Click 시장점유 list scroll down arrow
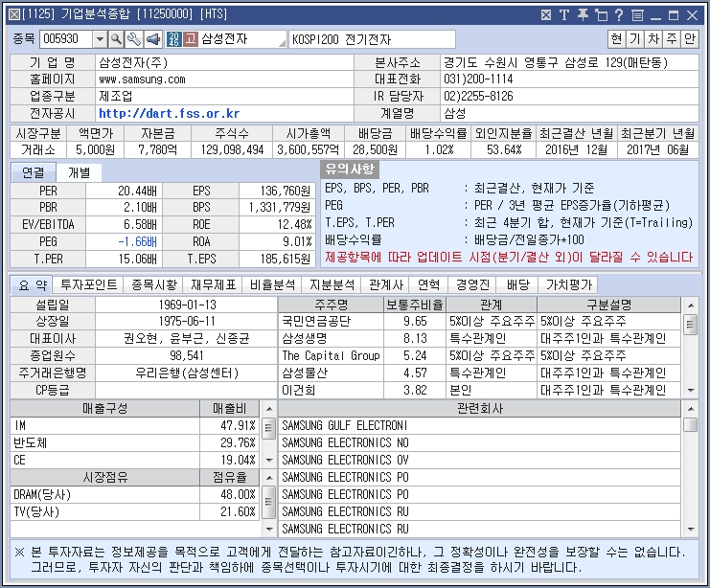710x588 pixels. click(x=269, y=529)
